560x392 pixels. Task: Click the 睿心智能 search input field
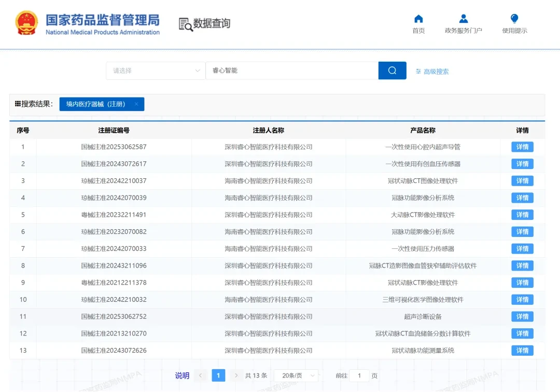point(292,71)
